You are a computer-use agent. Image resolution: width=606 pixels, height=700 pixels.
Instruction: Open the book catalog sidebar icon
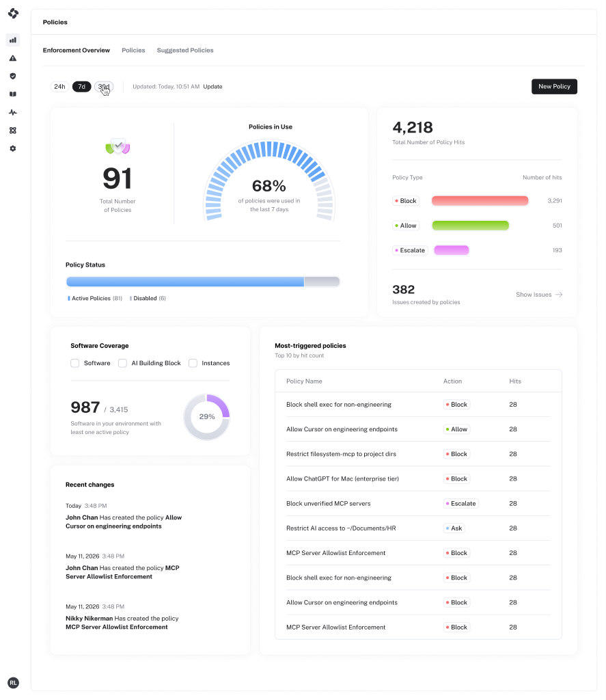coord(13,94)
